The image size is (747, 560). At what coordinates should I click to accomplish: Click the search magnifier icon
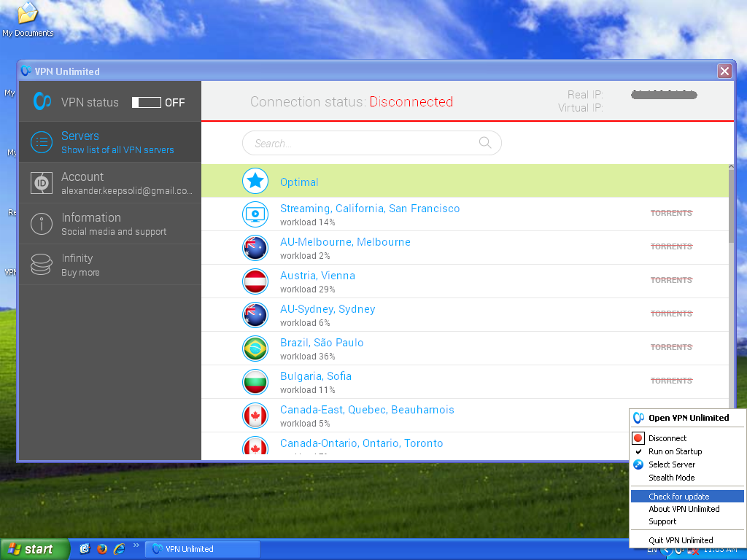[x=485, y=142]
